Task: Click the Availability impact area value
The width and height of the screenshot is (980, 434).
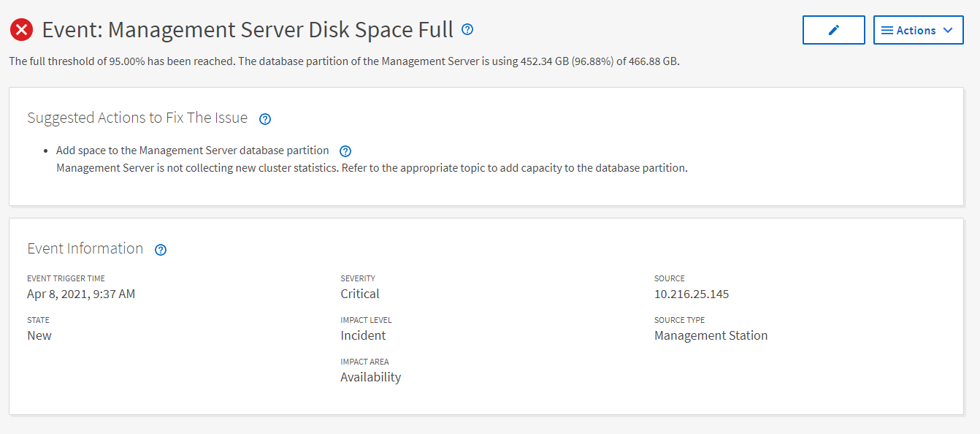Action: [x=370, y=377]
